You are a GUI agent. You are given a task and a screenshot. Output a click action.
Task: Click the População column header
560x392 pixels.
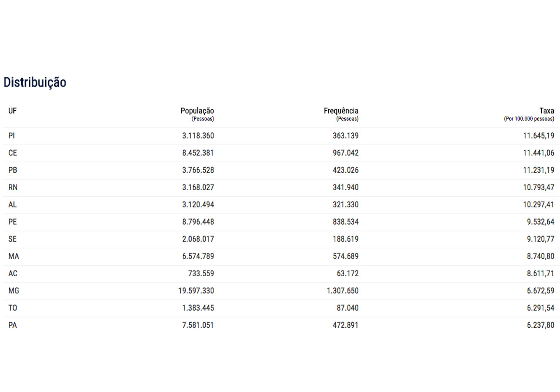pos(197,111)
